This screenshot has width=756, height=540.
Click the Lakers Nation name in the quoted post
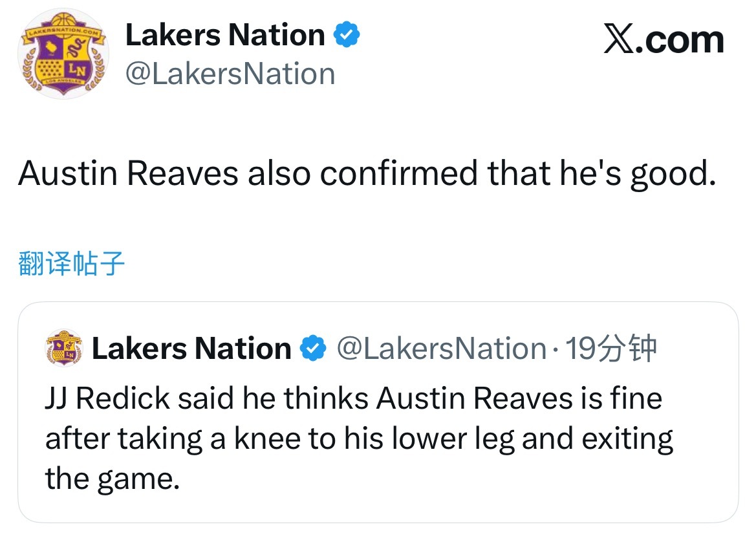(x=191, y=349)
